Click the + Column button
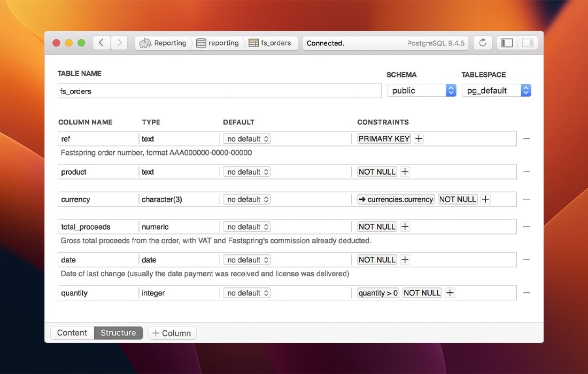588x374 pixels. (172, 332)
